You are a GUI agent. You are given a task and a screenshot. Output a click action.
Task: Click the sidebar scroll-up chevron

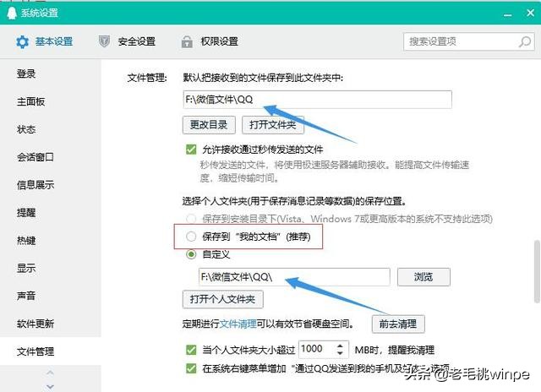(x=51, y=373)
